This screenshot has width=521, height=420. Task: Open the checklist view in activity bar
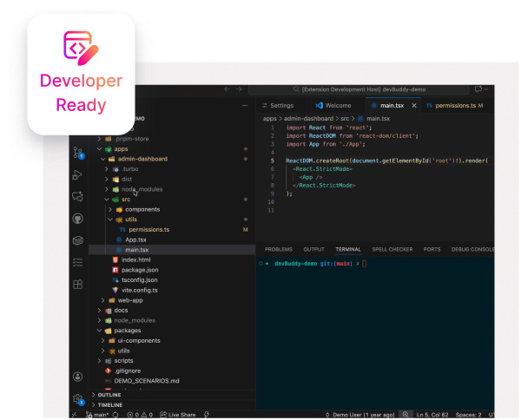(78, 262)
